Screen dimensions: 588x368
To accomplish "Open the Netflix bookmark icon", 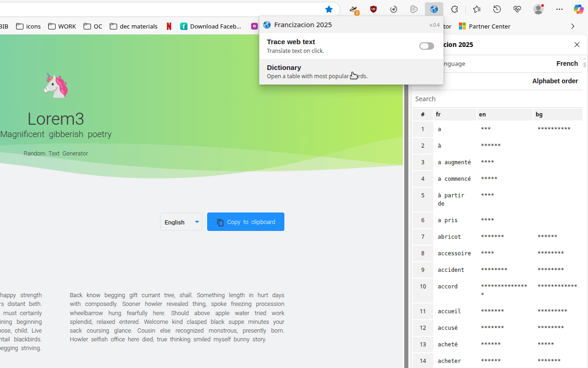I will pos(169,26).
